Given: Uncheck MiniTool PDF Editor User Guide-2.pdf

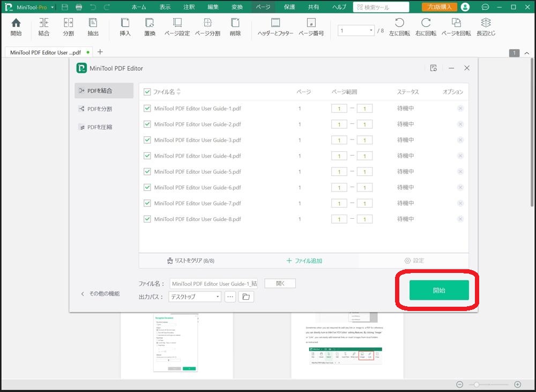Looking at the screenshot, I should click(147, 124).
